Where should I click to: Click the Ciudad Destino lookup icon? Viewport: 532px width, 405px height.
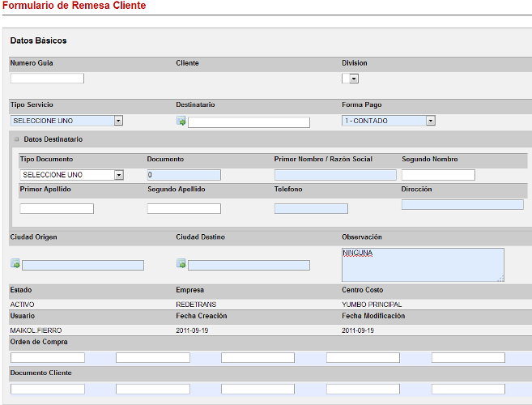coord(181,264)
